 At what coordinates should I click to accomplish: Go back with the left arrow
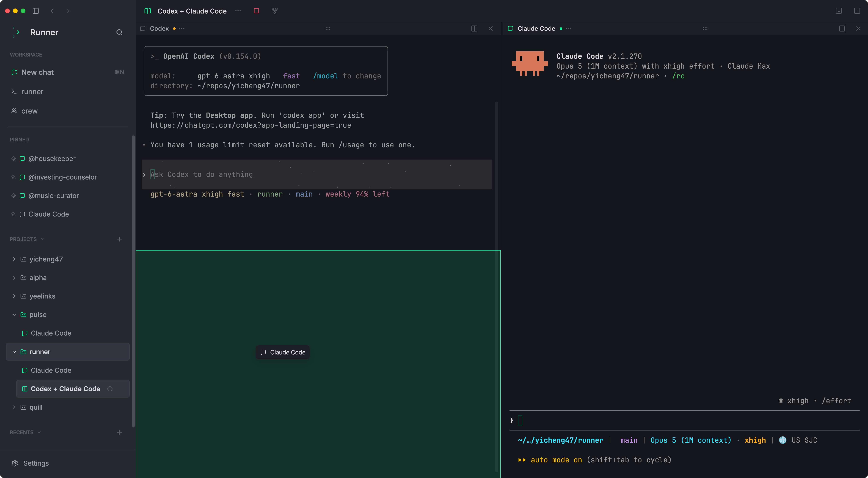coord(52,11)
